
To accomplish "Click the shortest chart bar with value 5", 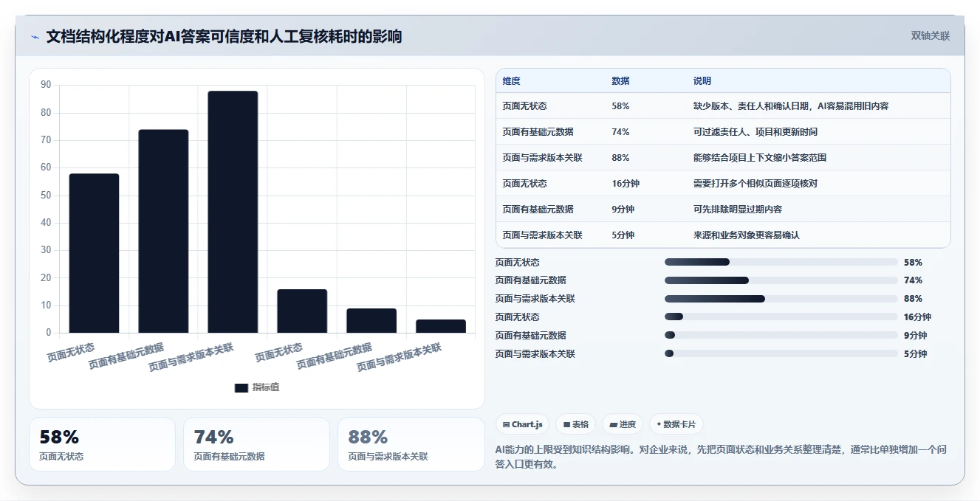I will [x=441, y=326].
